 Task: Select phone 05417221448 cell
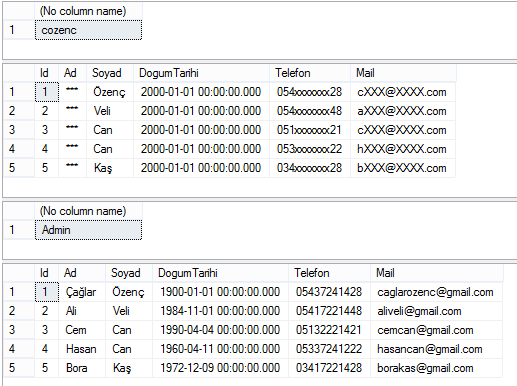329,311
